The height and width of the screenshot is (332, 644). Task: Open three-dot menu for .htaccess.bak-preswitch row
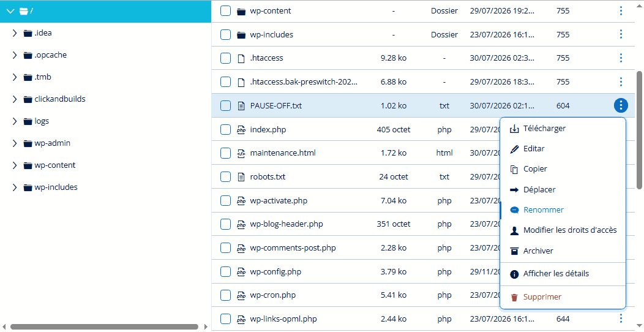click(621, 81)
